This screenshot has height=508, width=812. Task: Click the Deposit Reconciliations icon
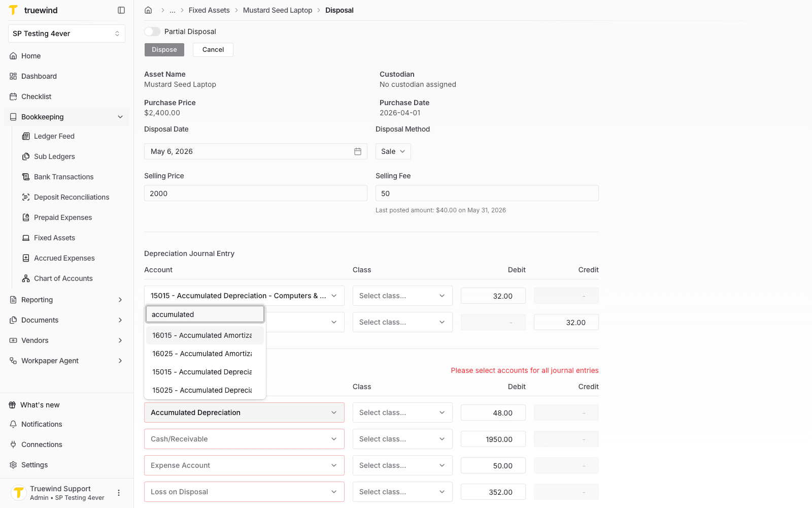(x=26, y=197)
